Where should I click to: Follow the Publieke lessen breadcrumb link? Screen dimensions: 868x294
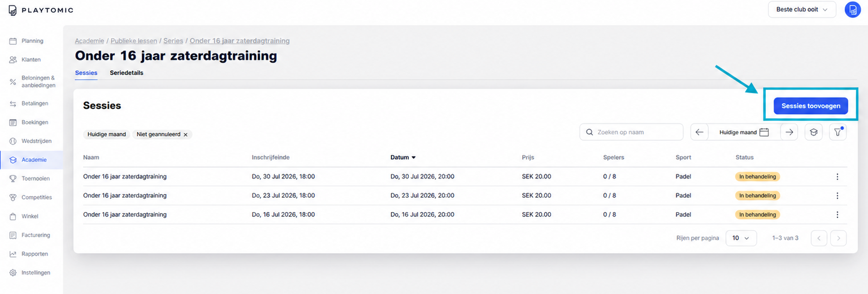[x=134, y=41]
